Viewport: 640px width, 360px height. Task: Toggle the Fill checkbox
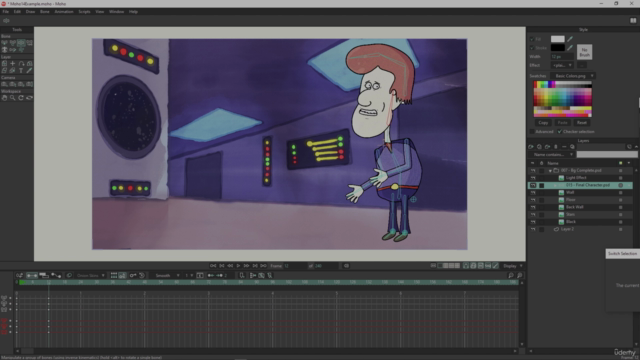[x=532, y=39]
